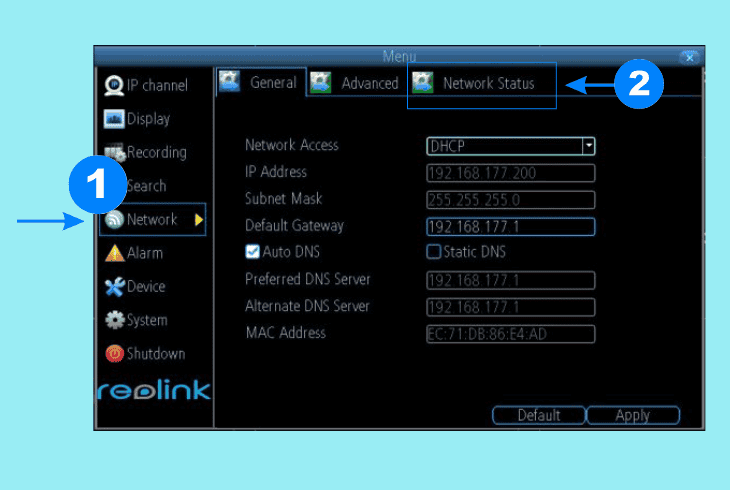730x490 pixels.
Task: Click the red Shutdown power icon
Action: pyautogui.click(x=115, y=354)
